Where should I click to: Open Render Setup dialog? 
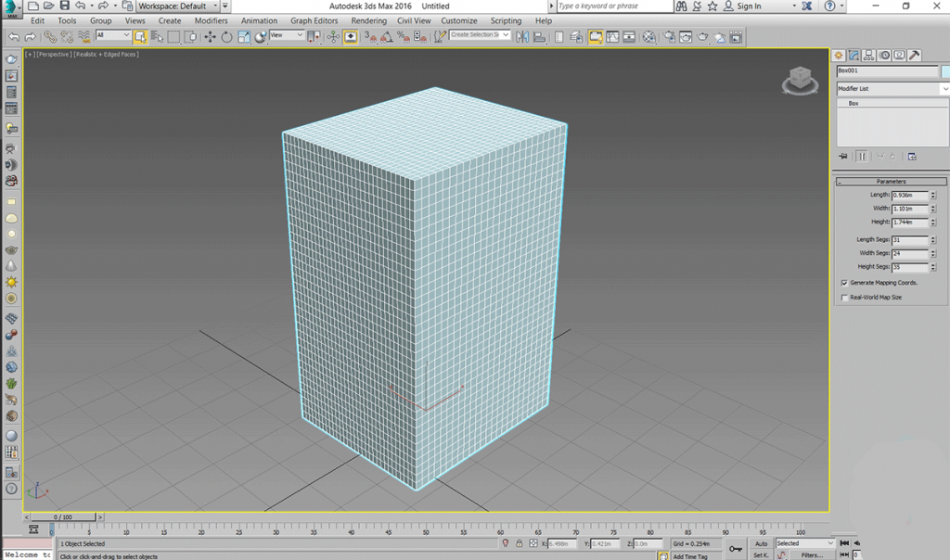[669, 37]
